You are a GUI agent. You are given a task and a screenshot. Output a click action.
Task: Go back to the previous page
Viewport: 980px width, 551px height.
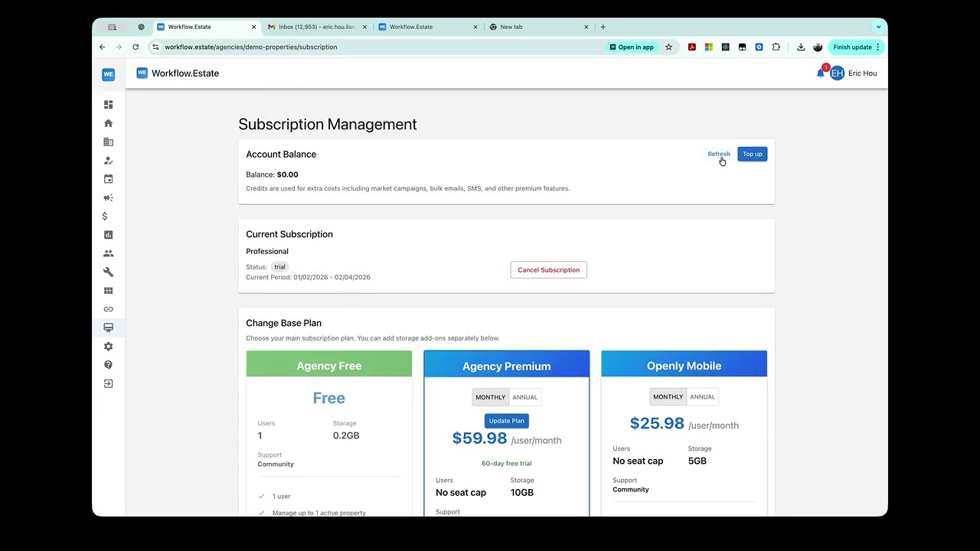(102, 47)
